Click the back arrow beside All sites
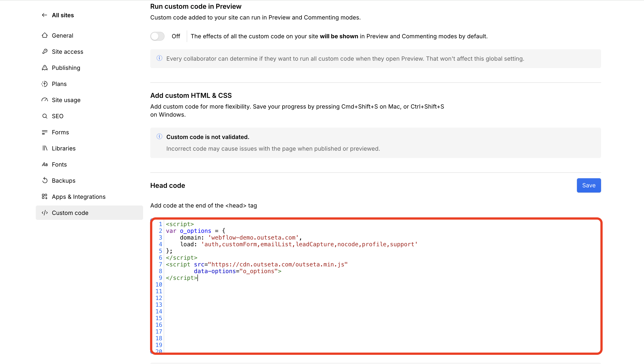This screenshot has height=364, width=644. coord(44,15)
